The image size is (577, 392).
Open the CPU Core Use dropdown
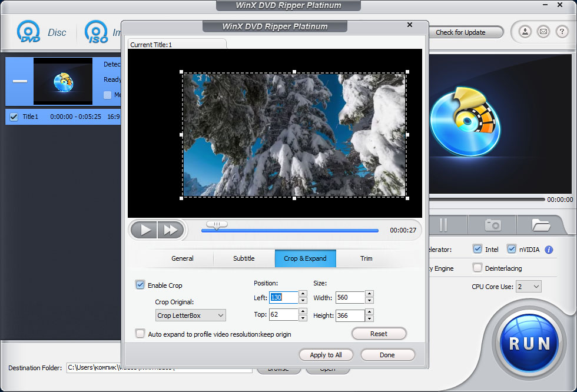pos(529,287)
